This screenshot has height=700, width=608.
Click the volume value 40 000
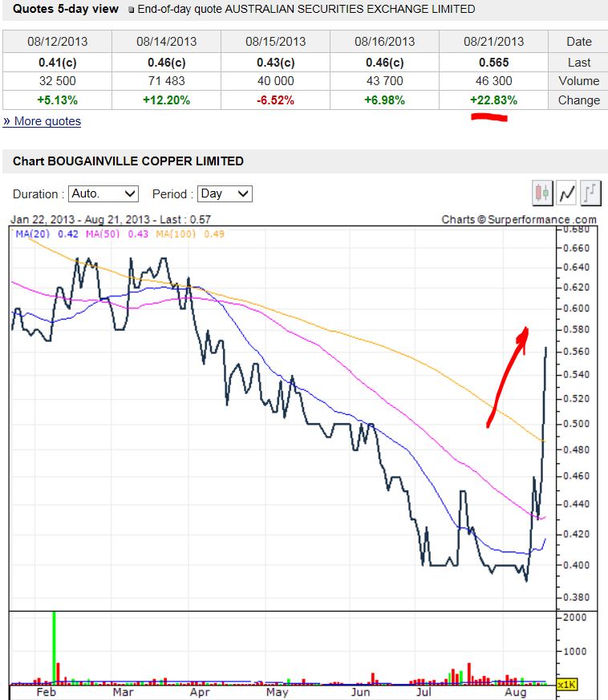(x=276, y=81)
